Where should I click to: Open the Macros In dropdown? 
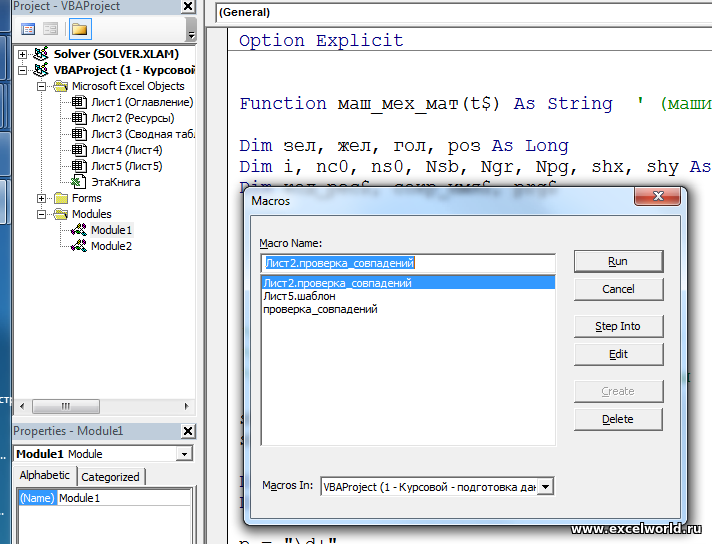pos(545,487)
